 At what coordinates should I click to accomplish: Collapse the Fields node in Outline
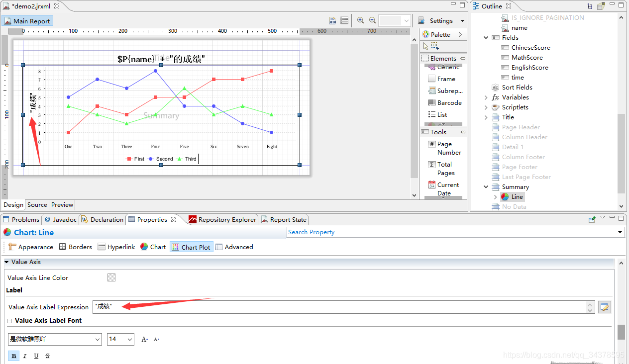(x=486, y=37)
